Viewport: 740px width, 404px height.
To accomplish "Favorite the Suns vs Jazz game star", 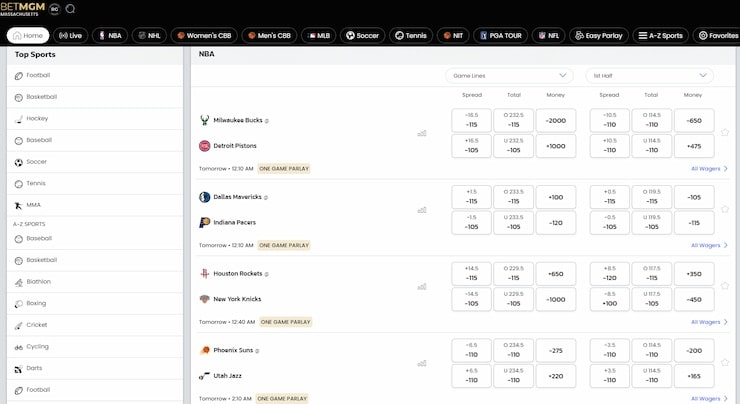I will 725,362.
